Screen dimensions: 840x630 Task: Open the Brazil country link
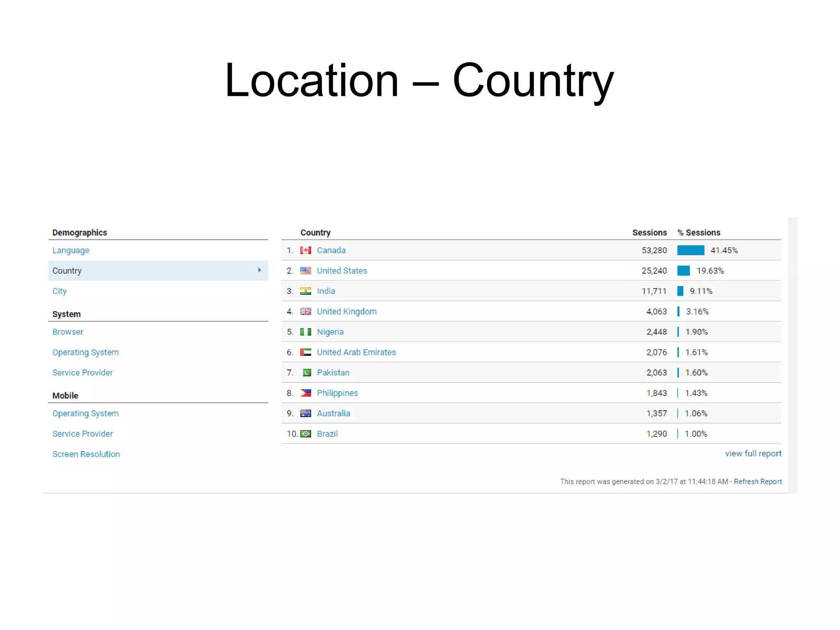coord(327,434)
